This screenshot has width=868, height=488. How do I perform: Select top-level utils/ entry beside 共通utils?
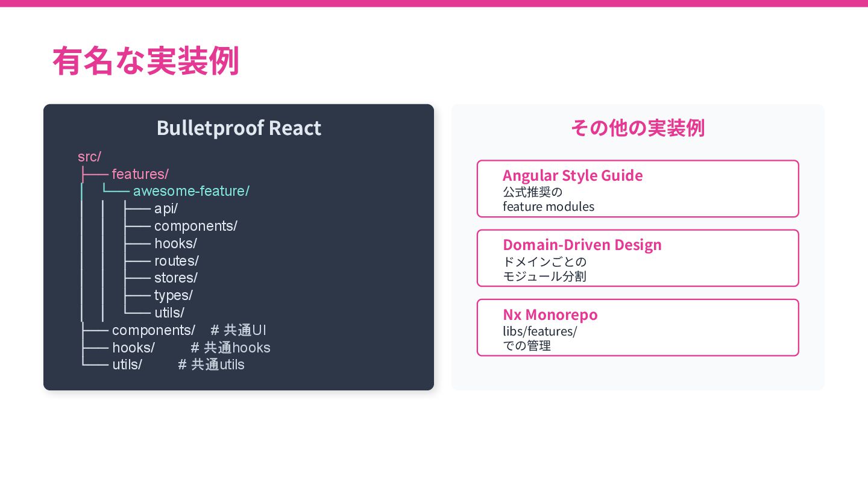pyautogui.click(x=127, y=364)
